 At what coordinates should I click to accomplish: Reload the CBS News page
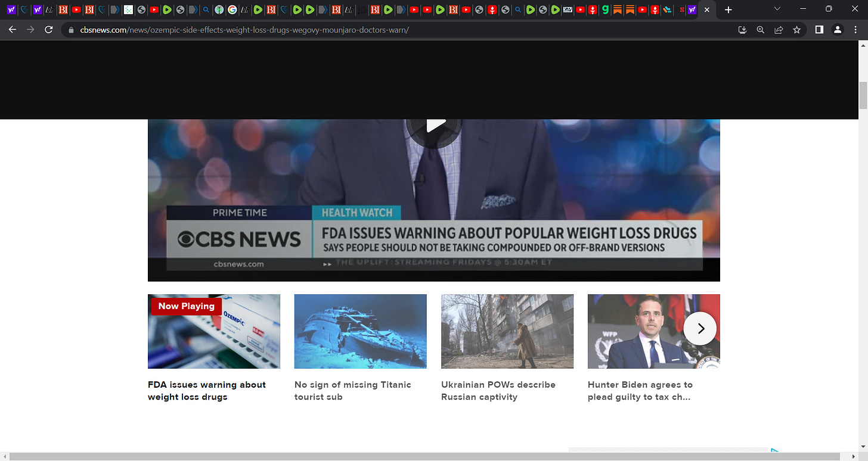click(x=49, y=29)
